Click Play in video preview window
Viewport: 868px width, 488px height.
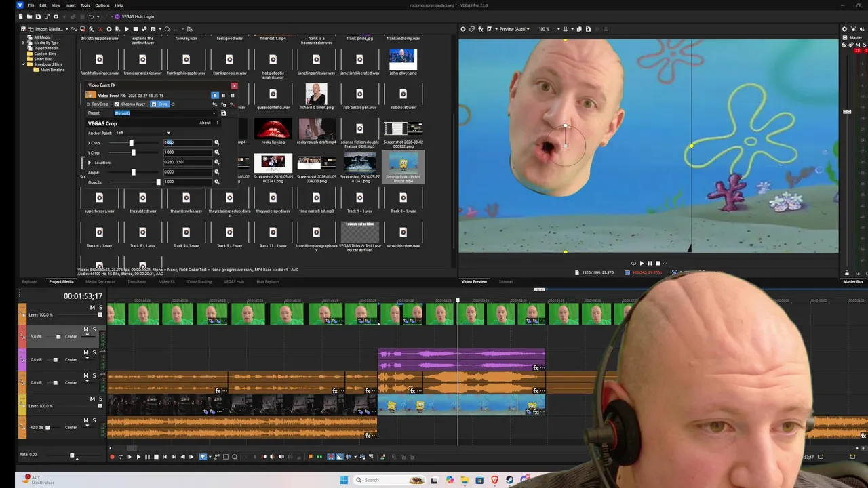coord(642,264)
